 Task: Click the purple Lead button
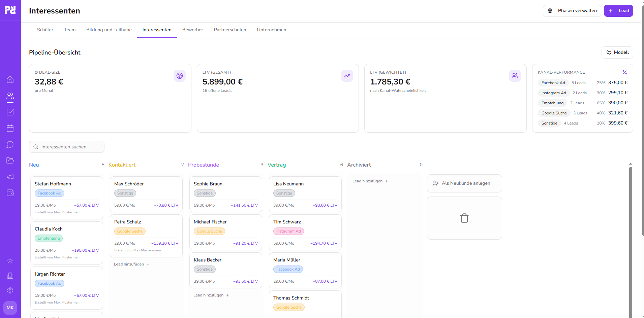point(618,11)
